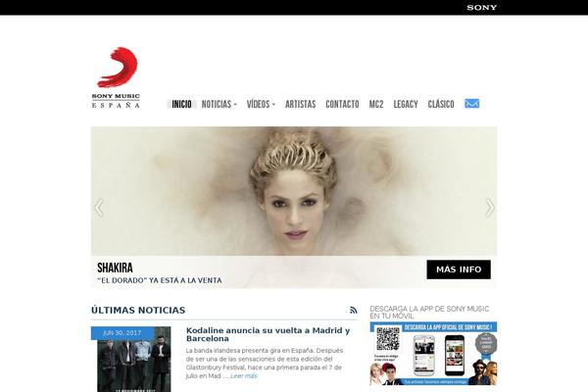Image resolution: width=588 pixels, height=392 pixels.
Task: Click the Sony Music España logo
Action: (116, 77)
